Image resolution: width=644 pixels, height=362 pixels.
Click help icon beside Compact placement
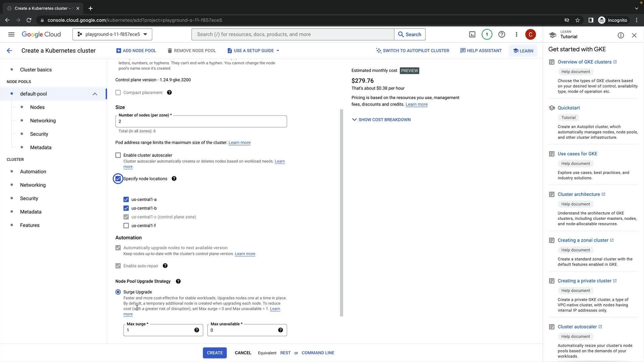[x=169, y=93]
